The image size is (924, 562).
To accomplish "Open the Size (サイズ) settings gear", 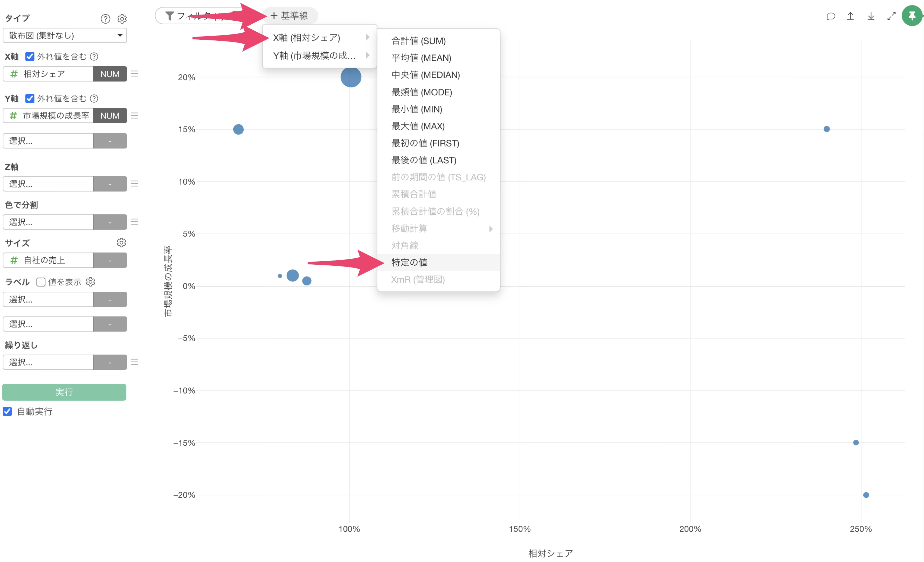I will click(121, 243).
